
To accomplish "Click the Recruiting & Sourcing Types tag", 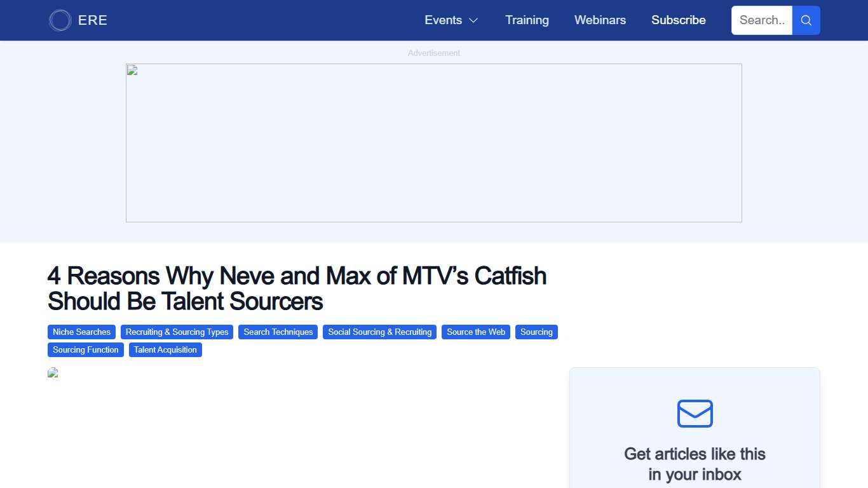I will point(177,332).
